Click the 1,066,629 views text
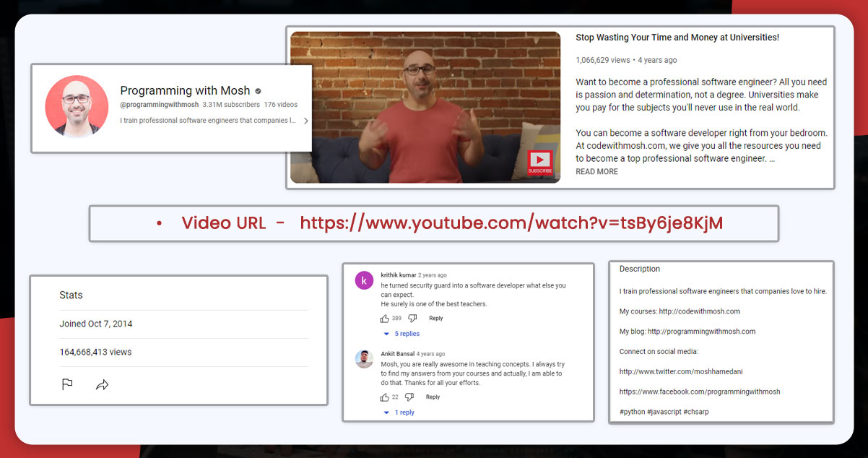Viewport: 868px width, 458px height. (x=603, y=60)
